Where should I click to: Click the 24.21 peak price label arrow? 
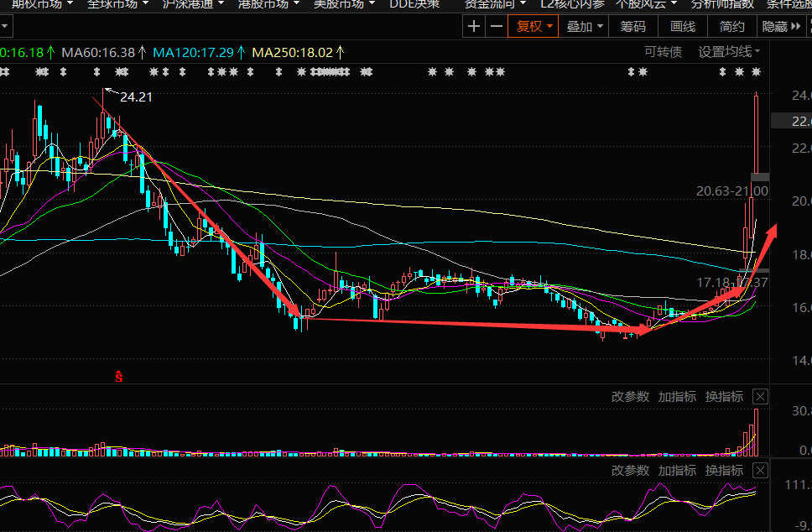click(107, 91)
